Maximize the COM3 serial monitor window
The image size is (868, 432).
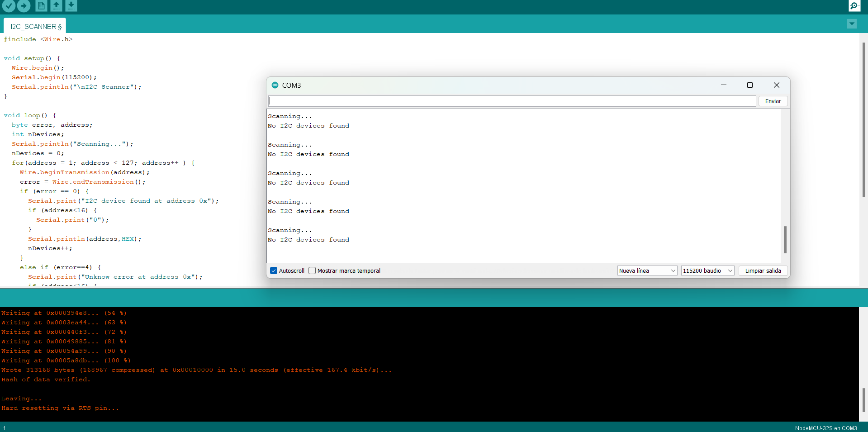(749, 85)
